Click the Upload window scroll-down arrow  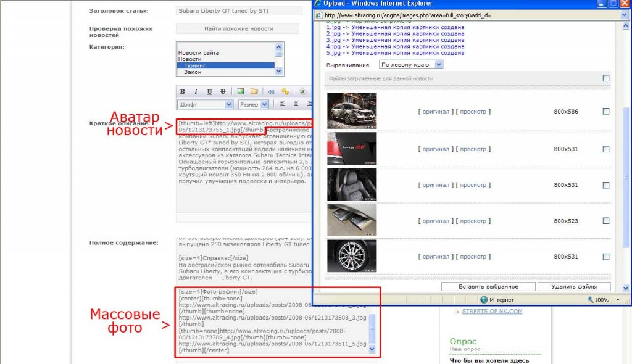(626, 288)
